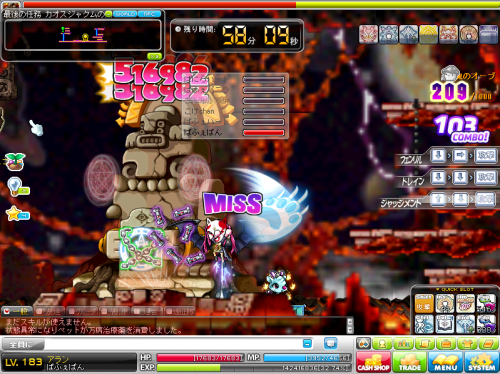The width and height of the screenshot is (500, 374).
Task: Click the remaining time countdown display
Action: [237, 36]
